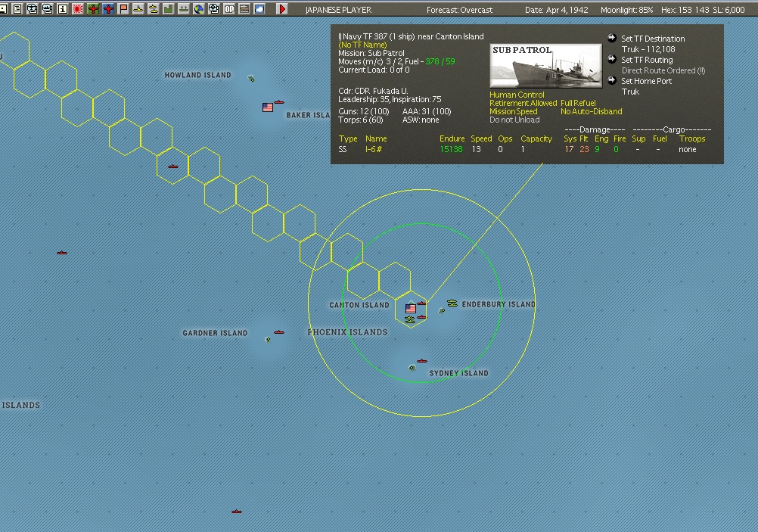This screenshot has width=758, height=532.
Task: Click the arrow beside Set Home Port
Action: (x=612, y=80)
